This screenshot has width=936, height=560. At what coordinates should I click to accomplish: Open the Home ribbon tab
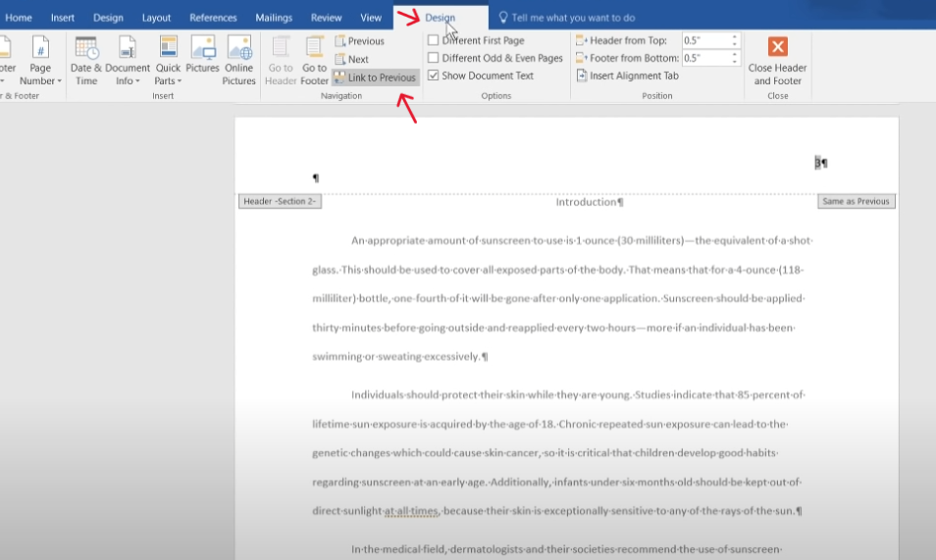(19, 18)
